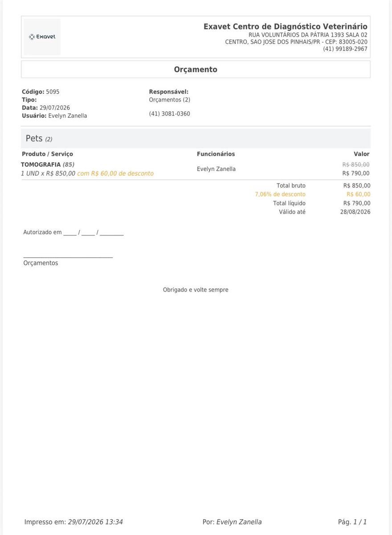This screenshot has height=535, width=392.
Task: Click the signature line above 'Orçamentos'
Action: point(68,257)
